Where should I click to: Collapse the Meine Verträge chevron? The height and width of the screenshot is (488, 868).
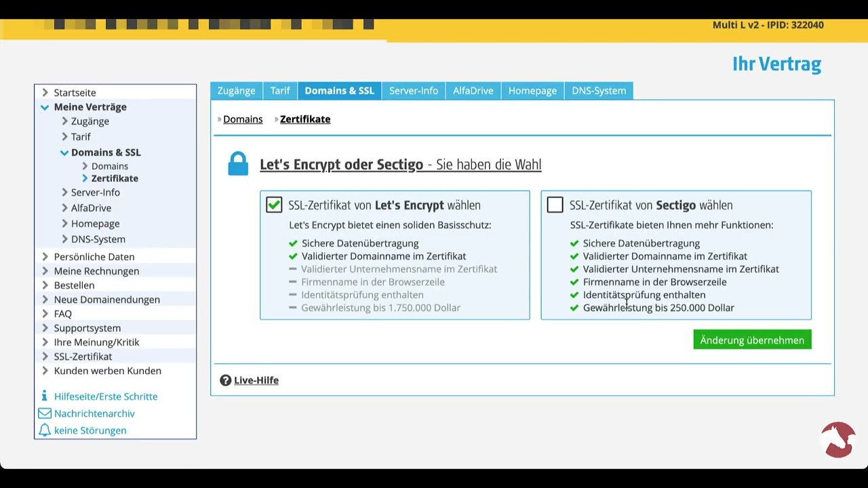click(x=45, y=107)
